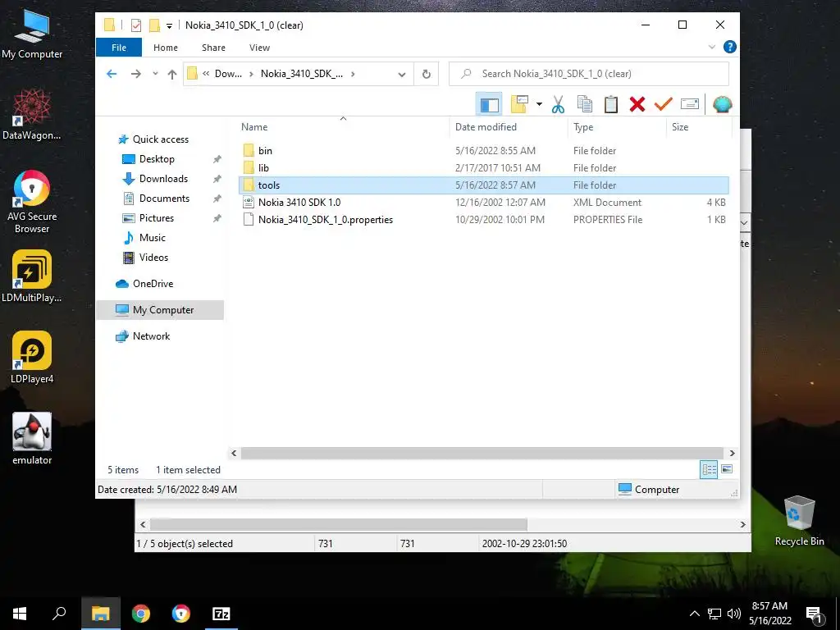Click the Forward navigation arrow

[x=136, y=74]
